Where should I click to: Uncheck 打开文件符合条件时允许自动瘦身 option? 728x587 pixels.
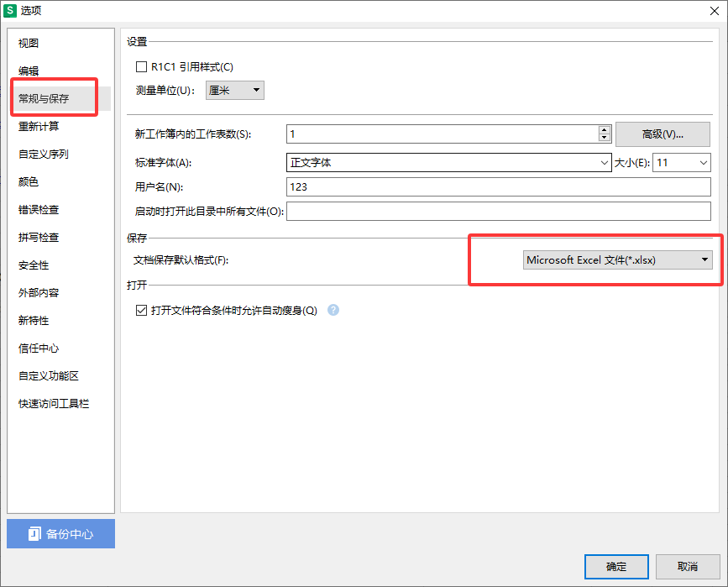[141, 310]
